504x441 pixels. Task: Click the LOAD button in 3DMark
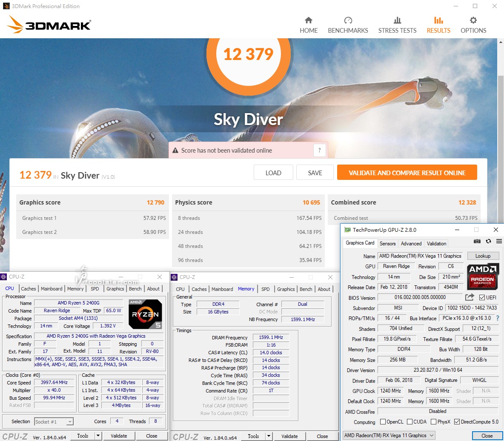[273, 173]
